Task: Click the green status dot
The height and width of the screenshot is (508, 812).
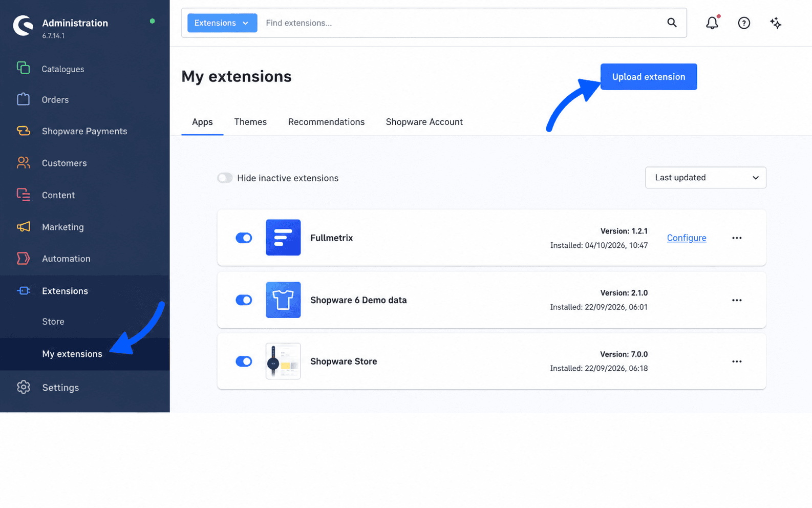Action: pyautogui.click(x=152, y=21)
